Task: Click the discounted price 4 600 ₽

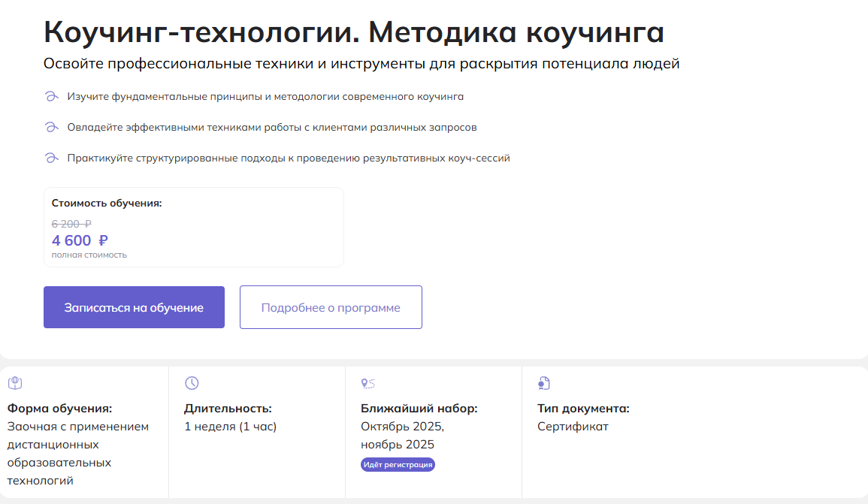Action: pyautogui.click(x=80, y=240)
